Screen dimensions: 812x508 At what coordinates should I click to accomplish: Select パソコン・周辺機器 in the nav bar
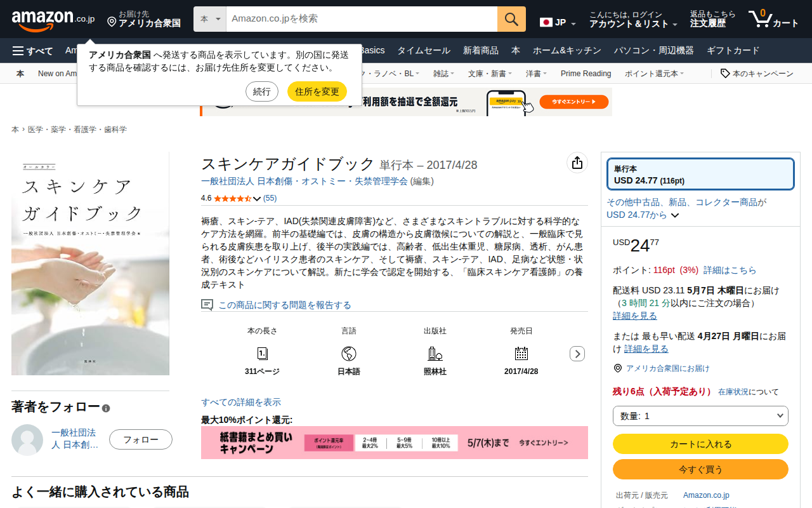654,51
